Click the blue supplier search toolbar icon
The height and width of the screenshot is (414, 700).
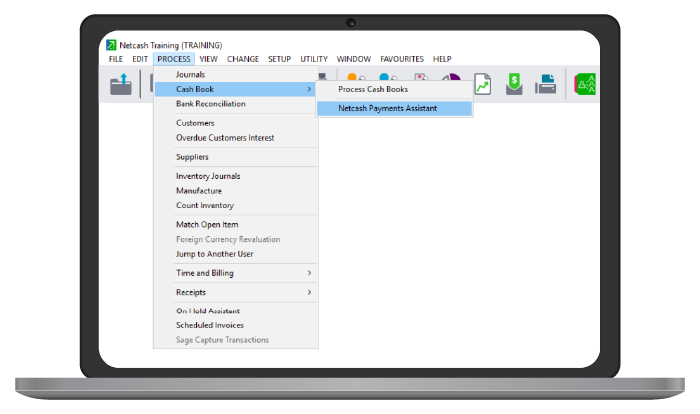coord(388,77)
